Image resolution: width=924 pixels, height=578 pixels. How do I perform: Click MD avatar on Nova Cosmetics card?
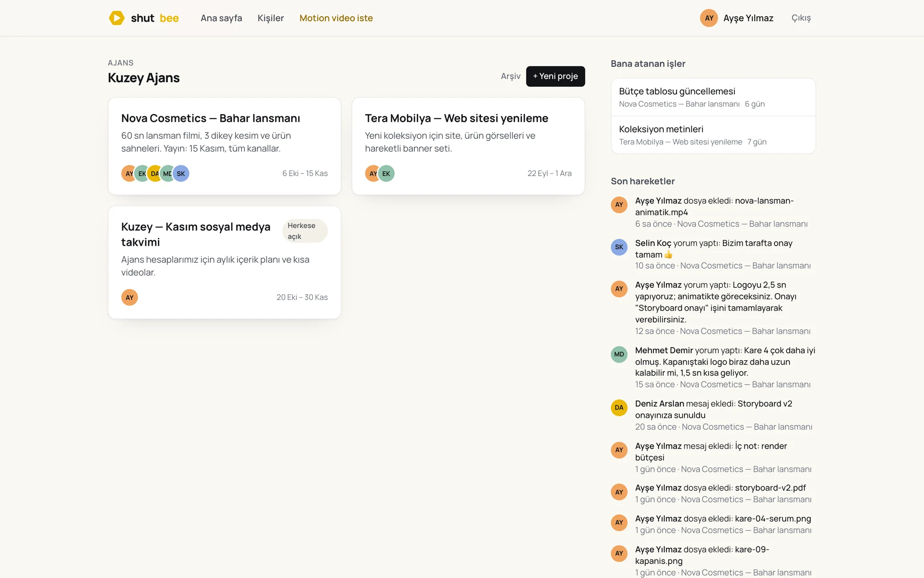[x=167, y=173]
